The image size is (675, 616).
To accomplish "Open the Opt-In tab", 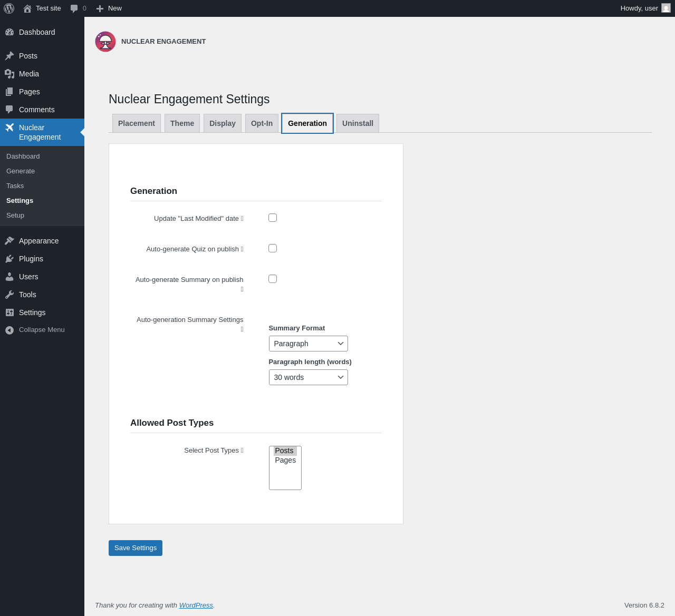I will tap(262, 123).
